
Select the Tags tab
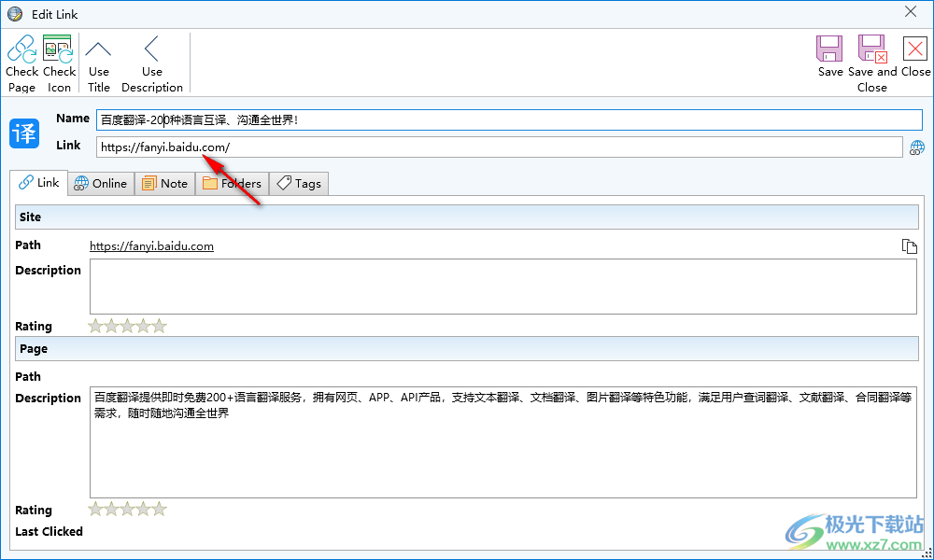[x=299, y=184]
